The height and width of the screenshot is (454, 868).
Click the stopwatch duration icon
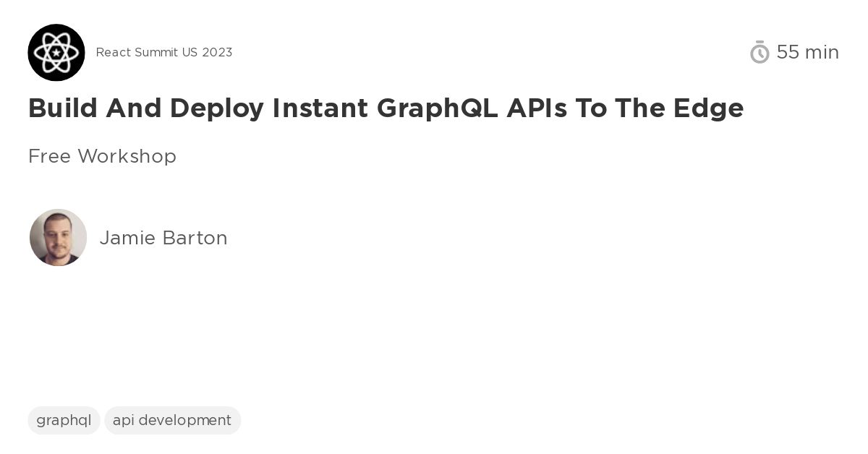coord(759,52)
